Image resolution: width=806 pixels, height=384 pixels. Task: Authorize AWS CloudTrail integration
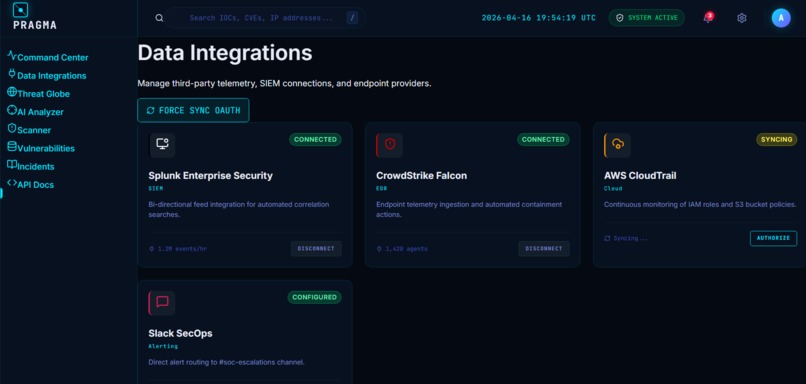(773, 238)
